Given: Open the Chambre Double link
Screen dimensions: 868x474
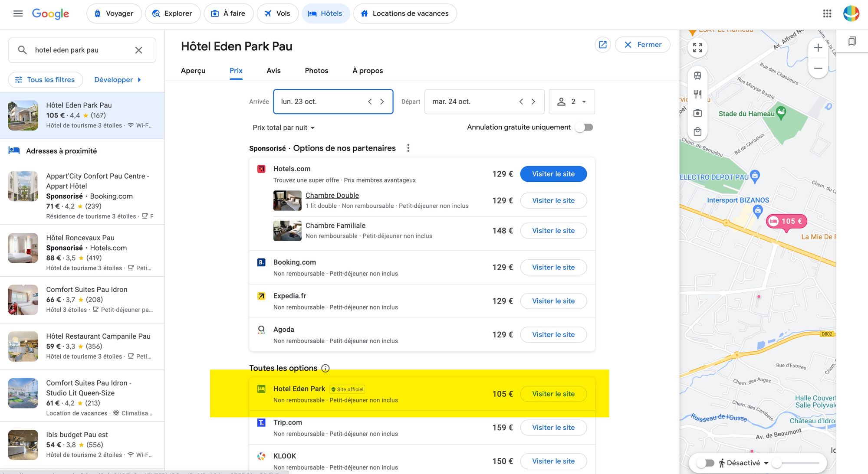Looking at the screenshot, I should (x=332, y=196).
